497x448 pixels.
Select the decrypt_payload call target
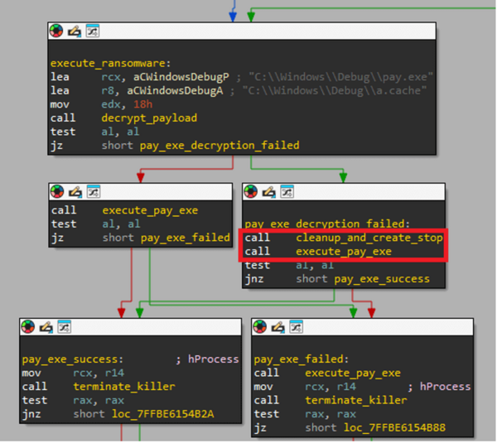[149, 118]
